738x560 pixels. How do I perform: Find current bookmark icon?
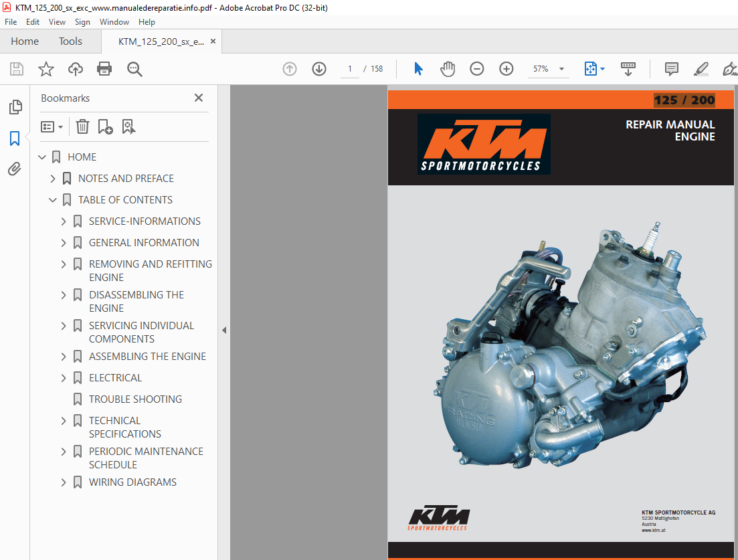coord(128,126)
